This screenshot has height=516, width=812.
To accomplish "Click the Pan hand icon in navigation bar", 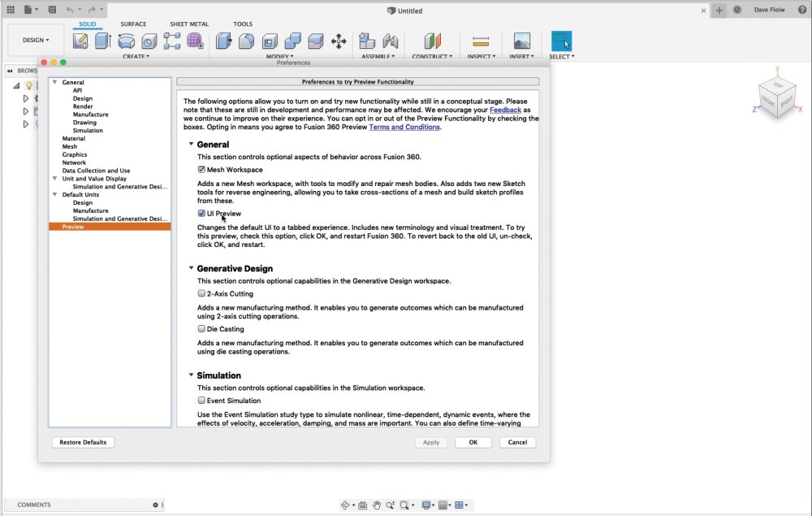I will pos(377,505).
